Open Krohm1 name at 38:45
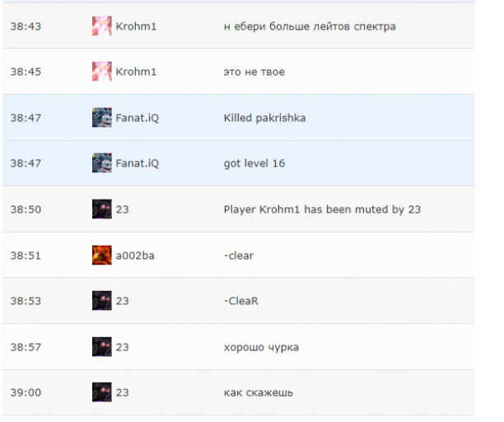Viewport: 504px width, 422px height. (x=136, y=72)
